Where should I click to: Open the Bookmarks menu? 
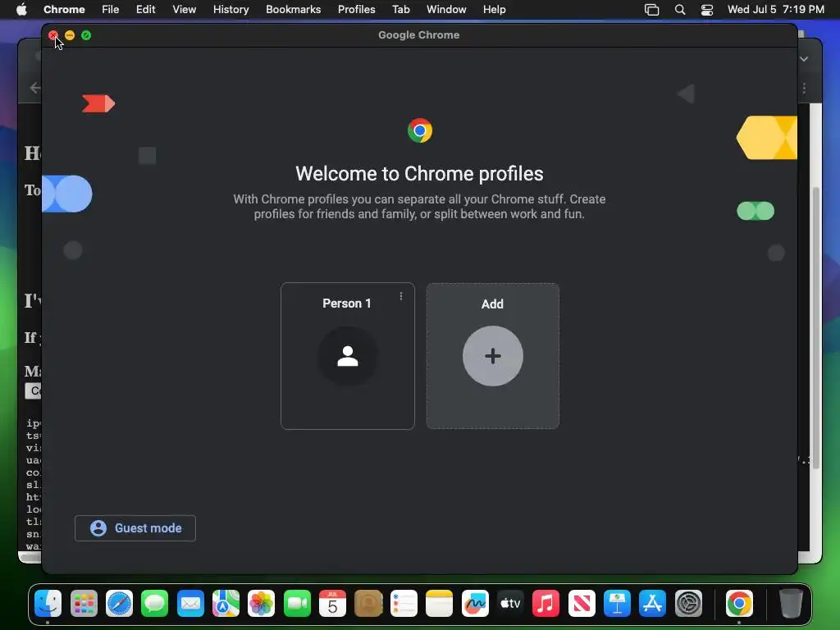click(x=294, y=10)
